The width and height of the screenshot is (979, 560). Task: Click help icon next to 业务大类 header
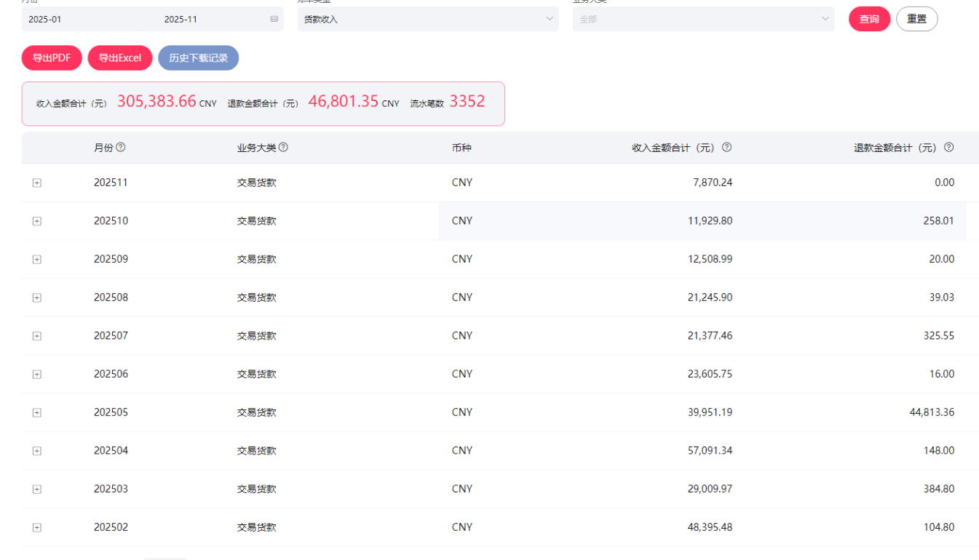pyautogui.click(x=283, y=147)
